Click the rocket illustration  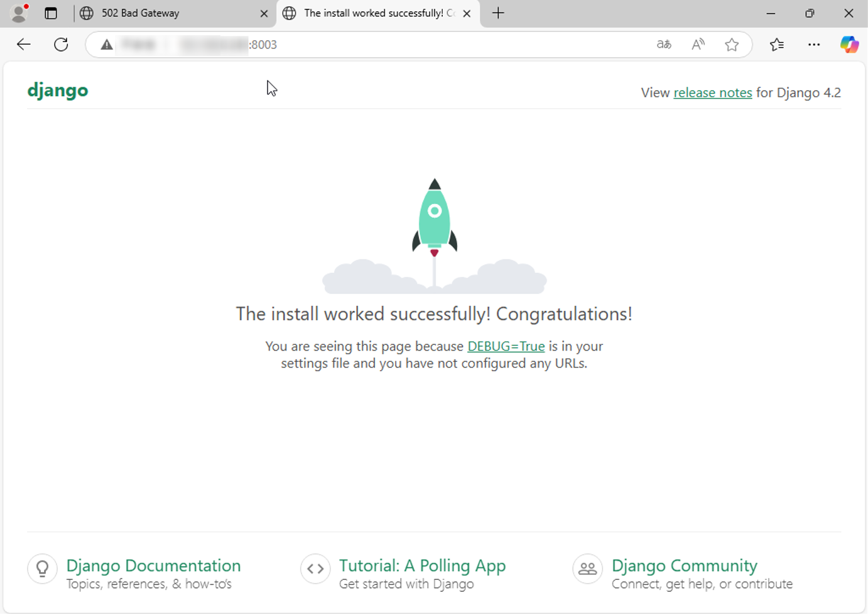coord(435,236)
